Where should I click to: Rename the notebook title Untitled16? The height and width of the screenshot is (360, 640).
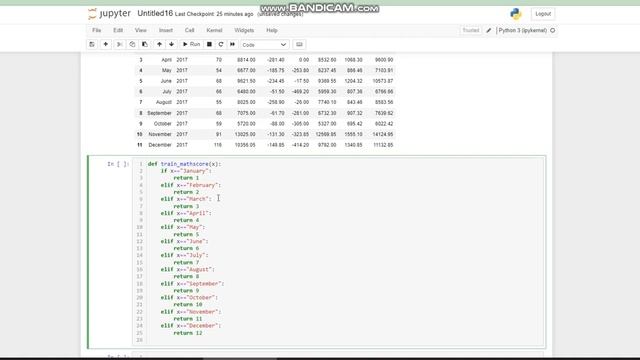click(155, 13)
